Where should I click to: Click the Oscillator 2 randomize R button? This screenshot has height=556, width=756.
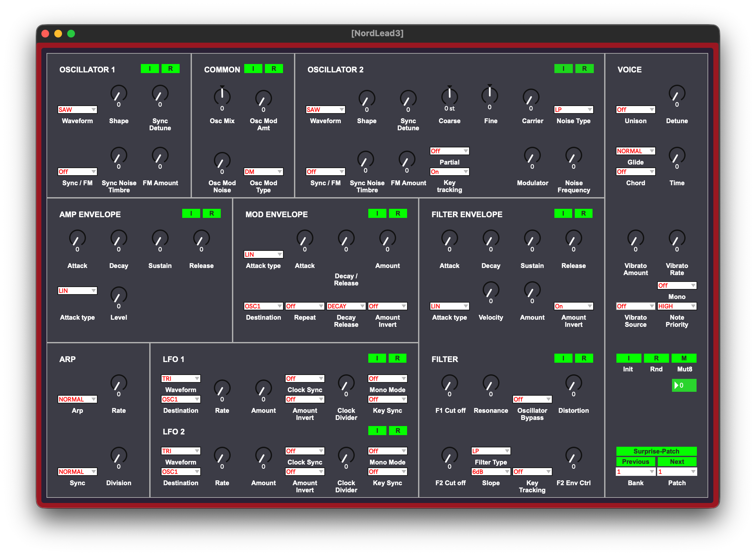[584, 69]
